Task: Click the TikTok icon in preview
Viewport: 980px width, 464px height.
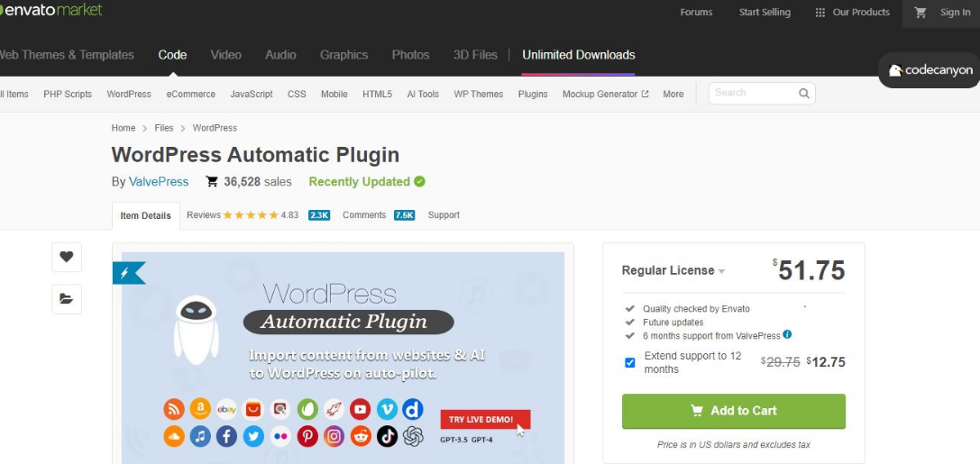Action: 387,436
